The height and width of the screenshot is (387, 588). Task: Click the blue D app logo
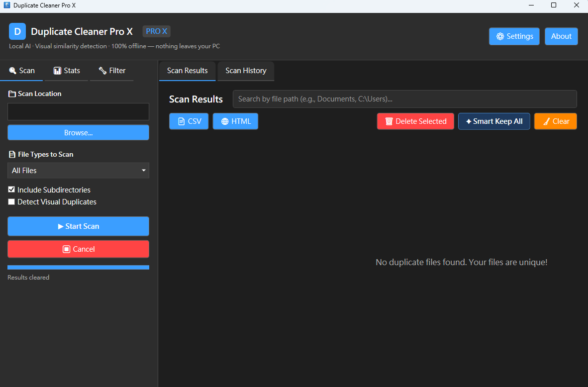click(17, 31)
